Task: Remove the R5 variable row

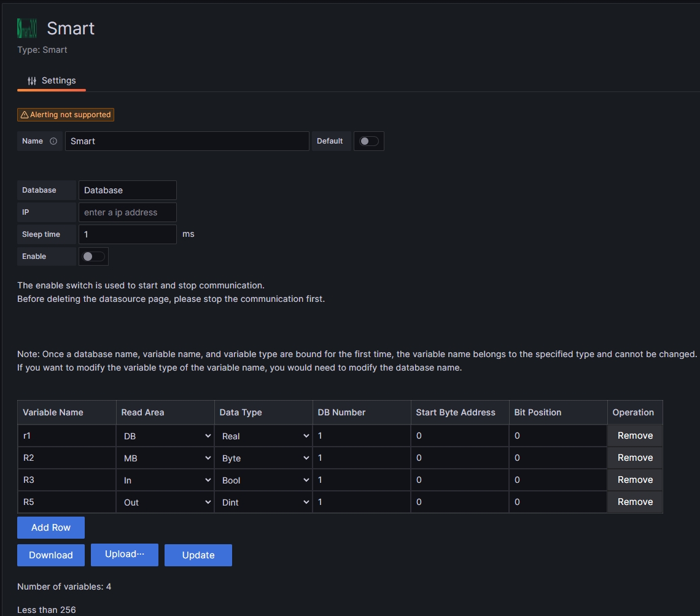Action: click(x=635, y=502)
